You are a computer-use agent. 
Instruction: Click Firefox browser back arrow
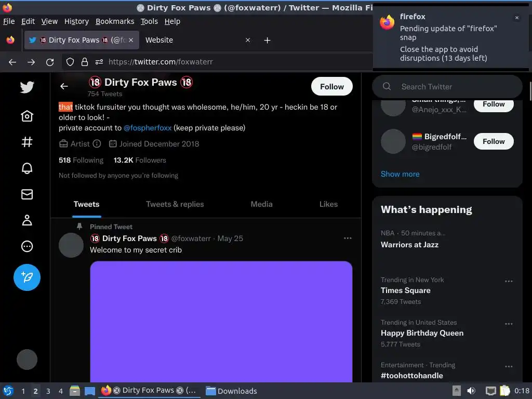click(x=12, y=62)
